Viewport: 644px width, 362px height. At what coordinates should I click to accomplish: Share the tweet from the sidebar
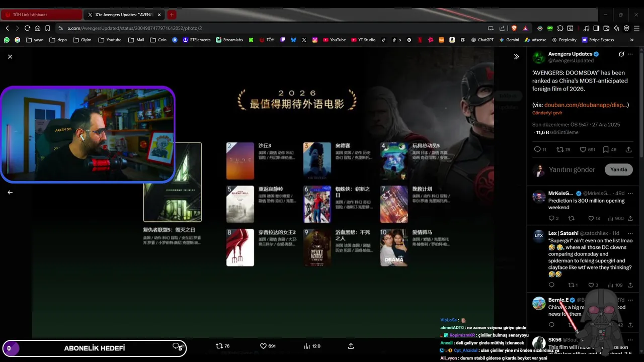click(628, 149)
